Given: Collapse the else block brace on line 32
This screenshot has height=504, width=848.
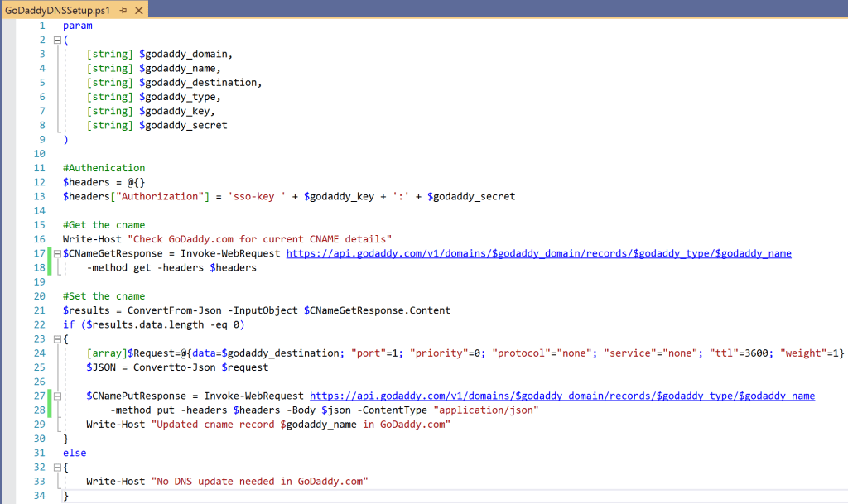Looking at the screenshot, I should (55, 467).
